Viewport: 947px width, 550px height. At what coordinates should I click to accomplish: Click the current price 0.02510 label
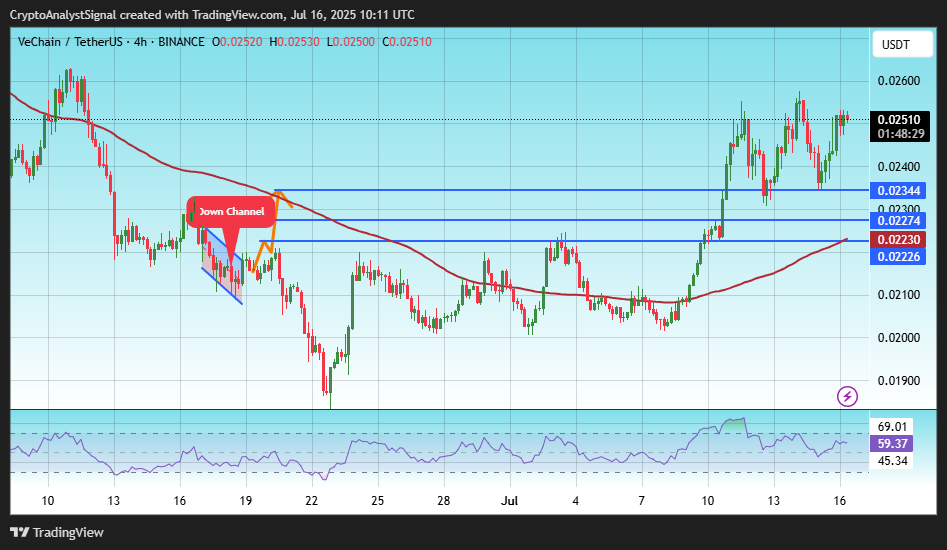pyautogui.click(x=899, y=120)
